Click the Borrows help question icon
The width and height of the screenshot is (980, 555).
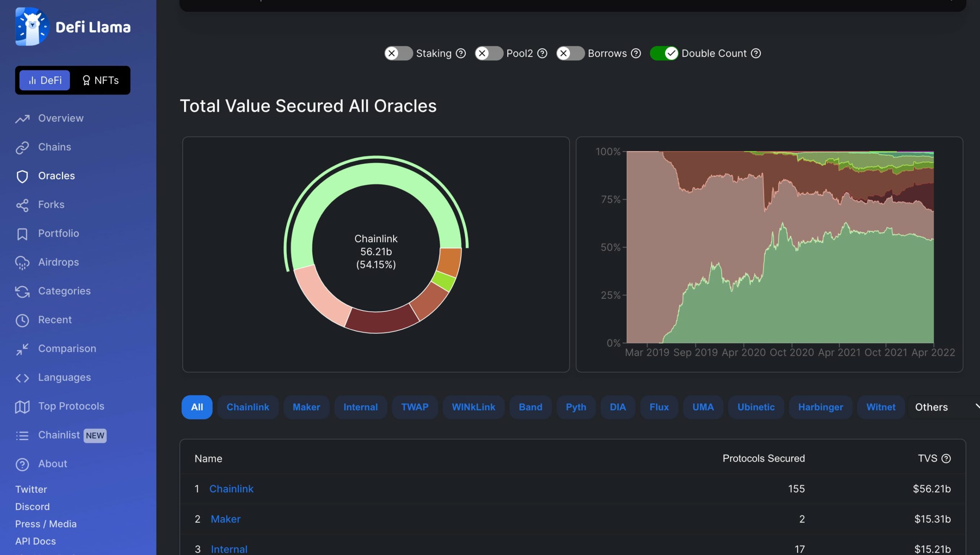coord(636,53)
